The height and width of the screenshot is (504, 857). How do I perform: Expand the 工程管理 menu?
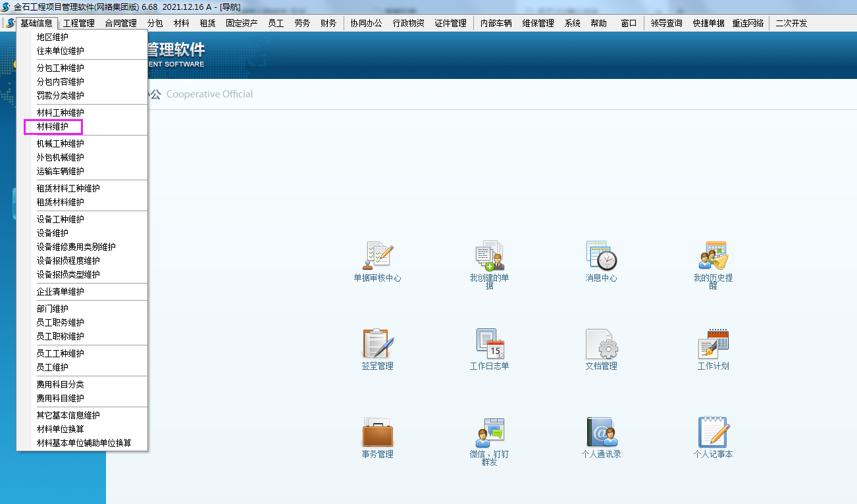click(79, 23)
